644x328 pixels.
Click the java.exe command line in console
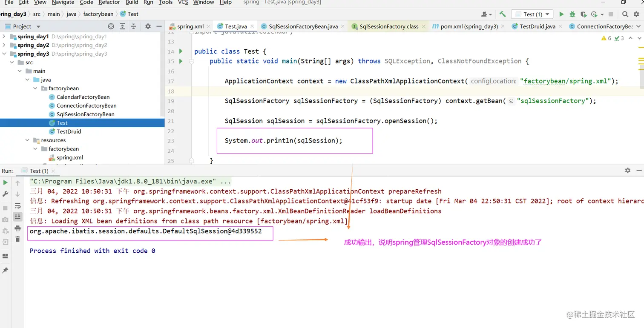131,181
